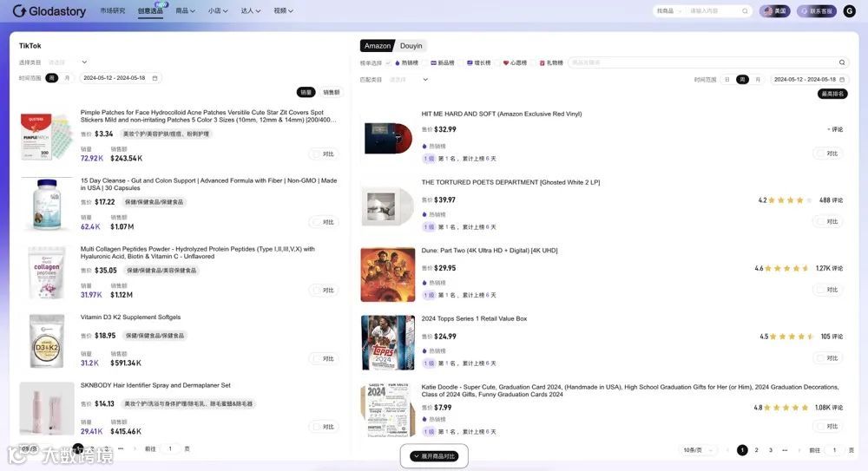
Task: Expand the 达人 navigation dropdown
Action: [250, 10]
